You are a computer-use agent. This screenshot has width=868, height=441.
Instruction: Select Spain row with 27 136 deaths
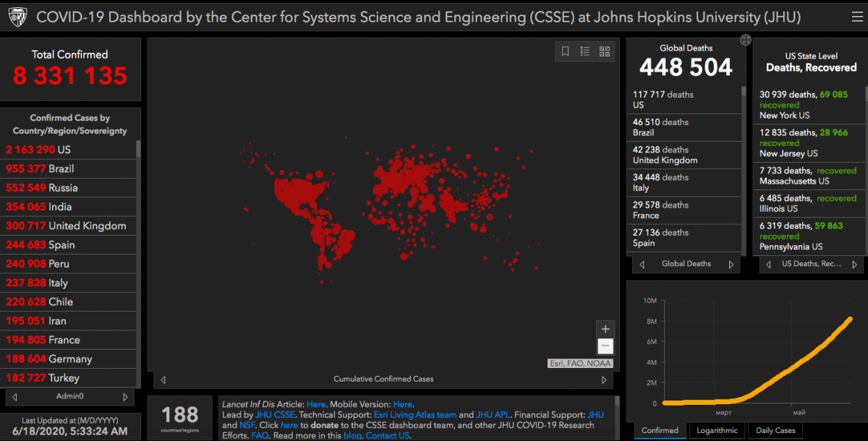point(684,238)
